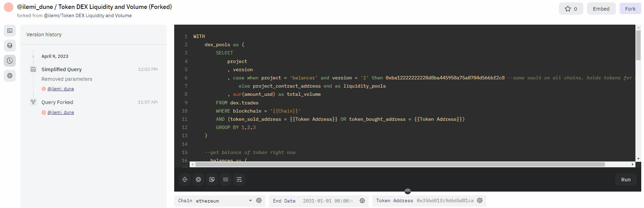Click the editor vertical scrollbar

638,45
